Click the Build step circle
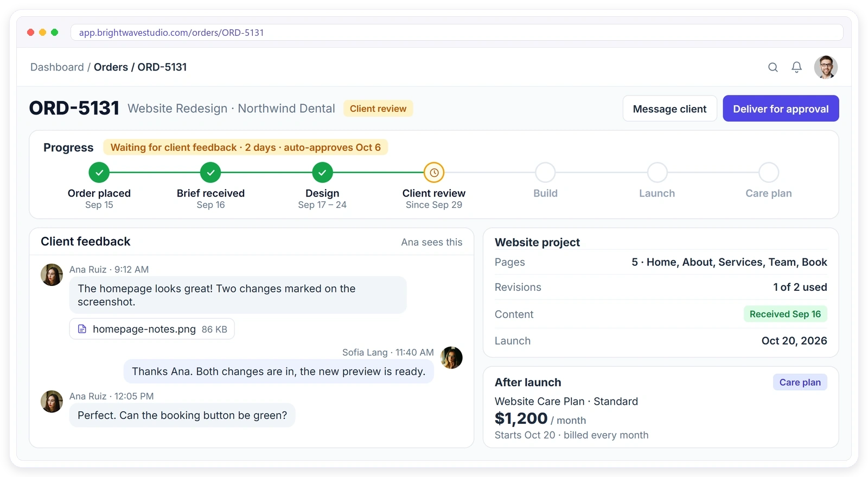Image resolution: width=868 pixels, height=477 pixels. 545,173
